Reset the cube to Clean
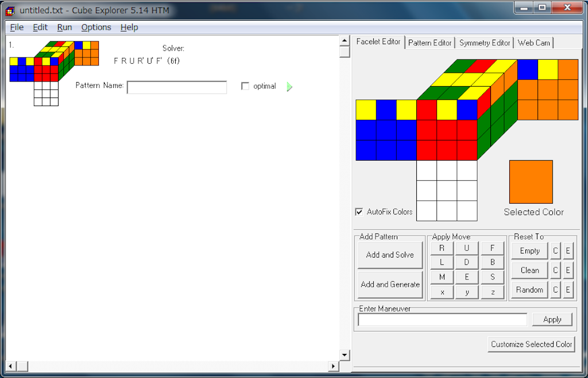 click(529, 271)
